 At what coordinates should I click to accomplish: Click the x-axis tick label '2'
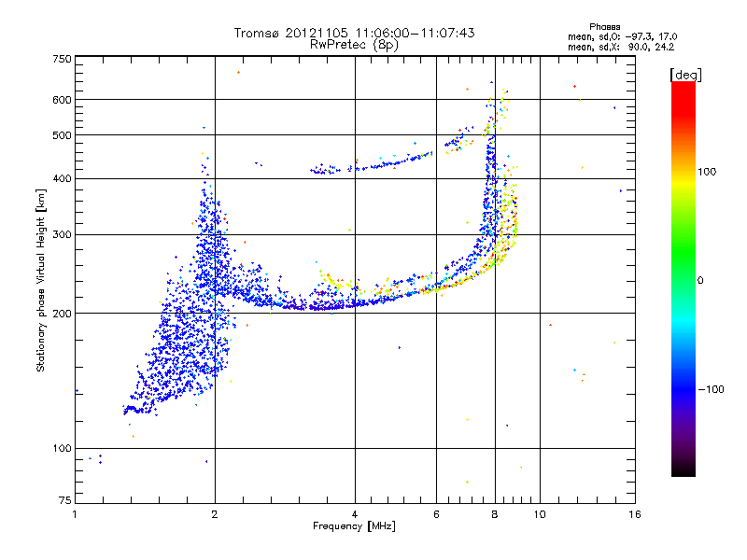coord(215,514)
